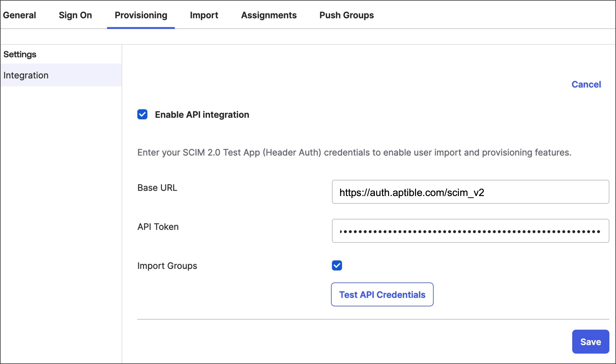Click the Import Groups label text
The image size is (616, 364).
pyautogui.click(x=167, y=266)
